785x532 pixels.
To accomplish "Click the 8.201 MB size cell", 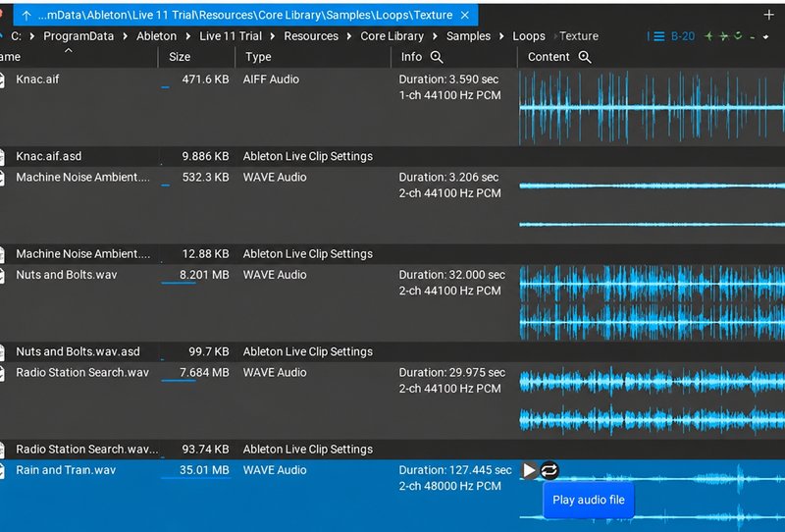I will coord(204,275).
